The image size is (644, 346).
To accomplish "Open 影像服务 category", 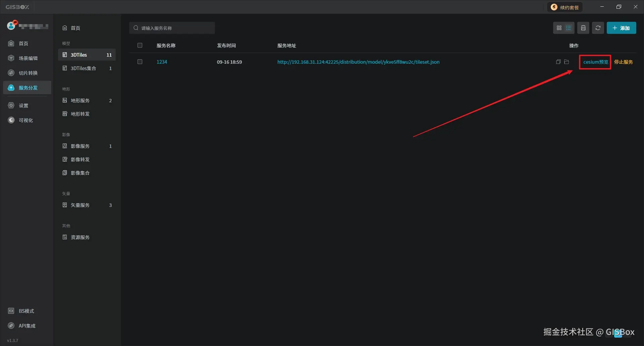I will click(x=87, y=146).
